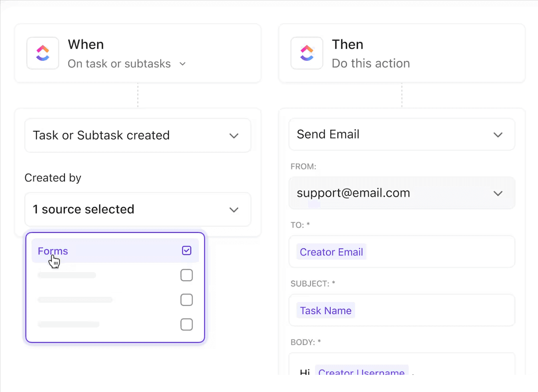Uncheck the Forms checkbox
Image resolution: width=538 pixels, height=392 pixels.
187,251
